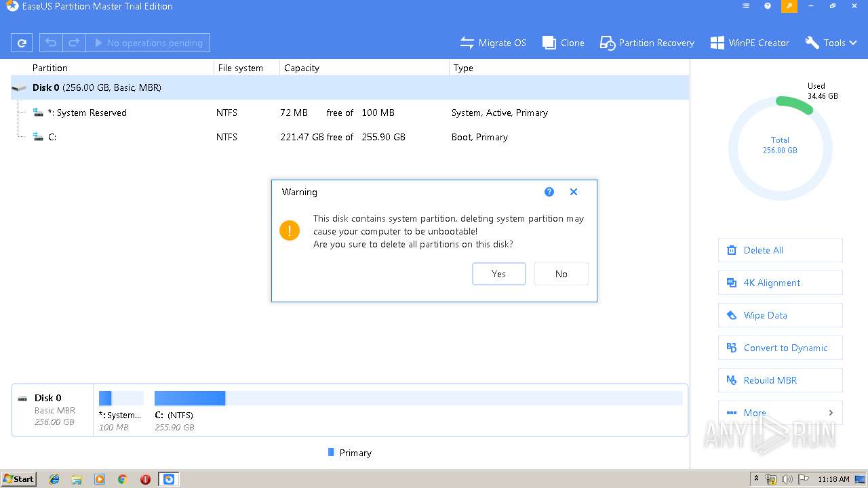
Task: Click EaseUS Partition Master taskbar icon
Action: tap(169, 479)
